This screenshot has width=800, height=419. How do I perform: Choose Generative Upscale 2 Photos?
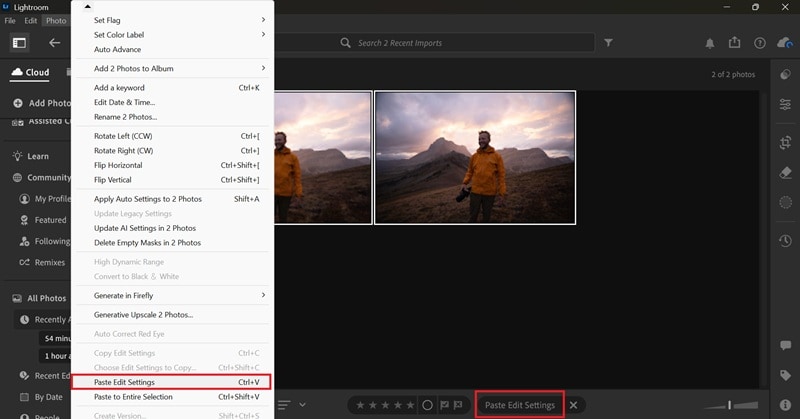[171, 314]
